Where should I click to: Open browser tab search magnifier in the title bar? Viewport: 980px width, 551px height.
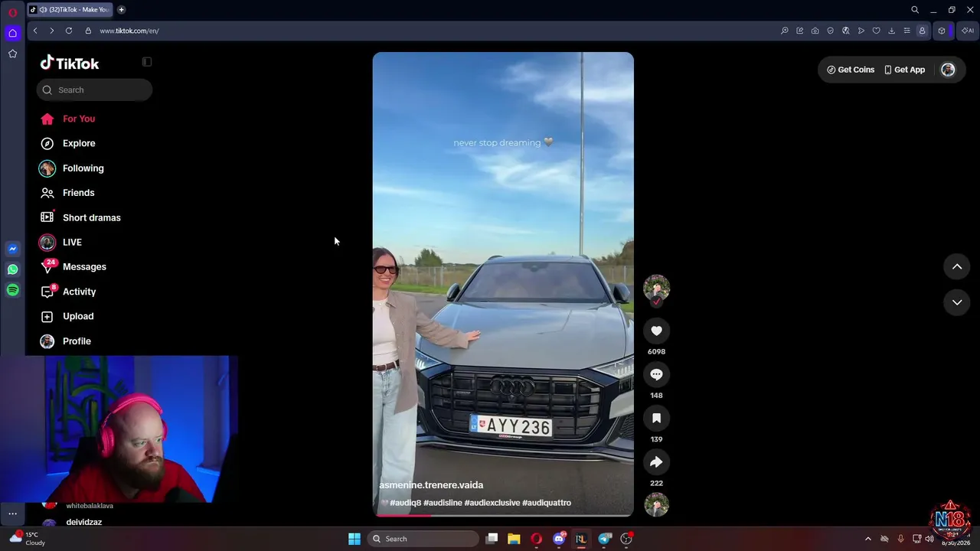coord(915,10)
